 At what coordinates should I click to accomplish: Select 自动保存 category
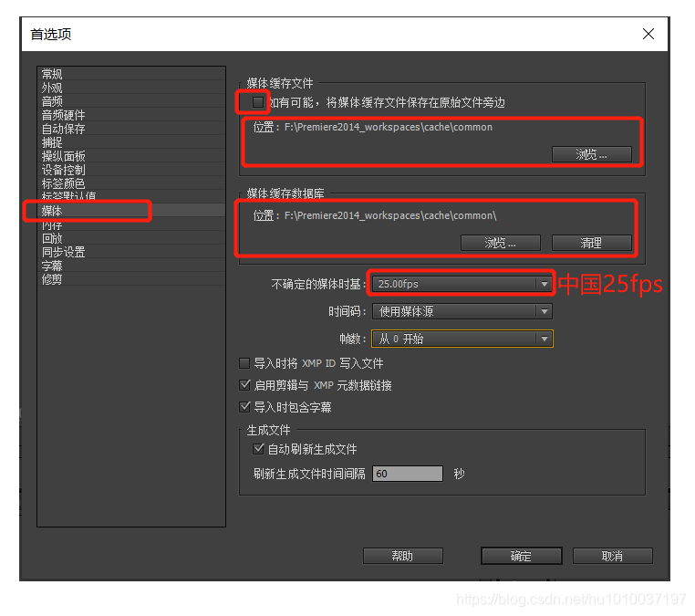tap(131, 129)
